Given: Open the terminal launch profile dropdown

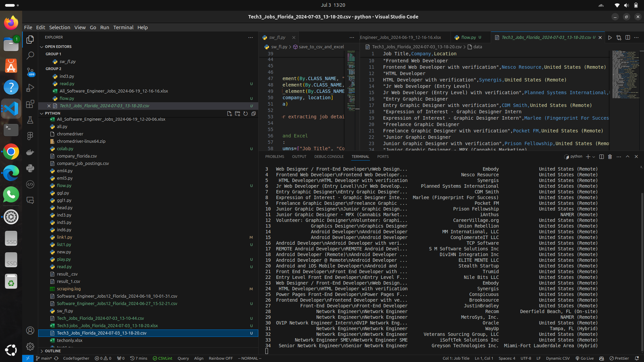Looking at the screenshot, I should tap(594, 157).
